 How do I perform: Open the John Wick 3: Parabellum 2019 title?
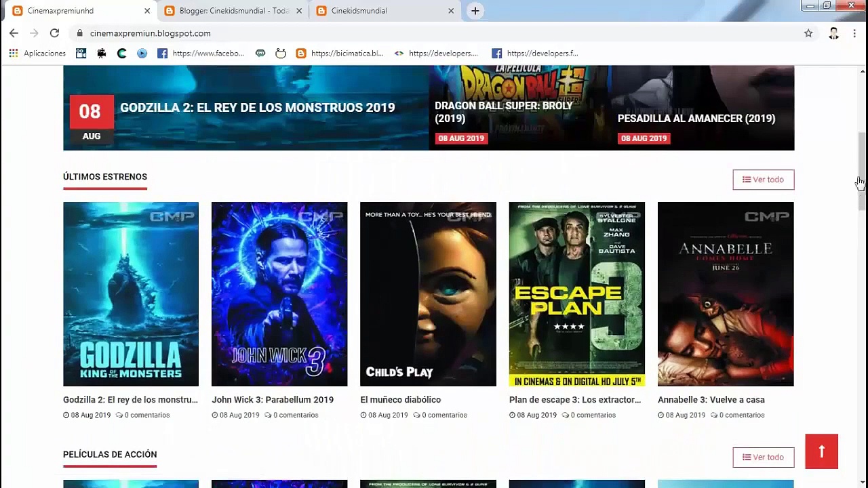point(273,400)
